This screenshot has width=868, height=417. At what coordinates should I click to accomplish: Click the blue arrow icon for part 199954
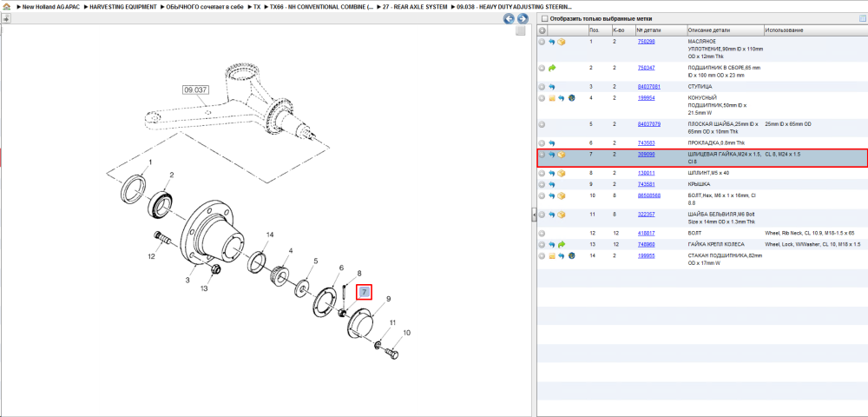click(562, 98)
